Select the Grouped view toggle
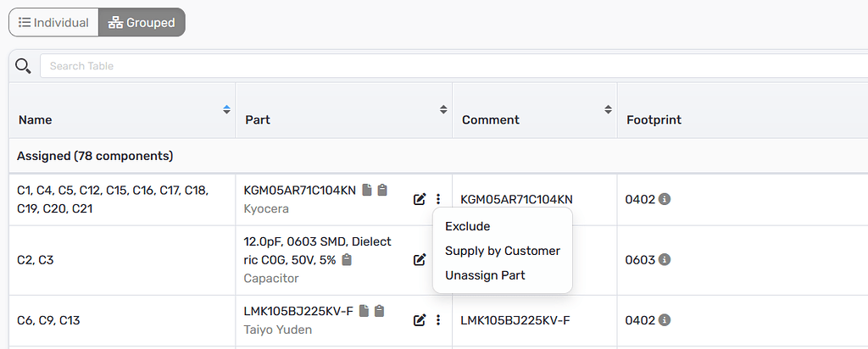Image resolution: width=868 pixels, height=349 pixels. point(142,23)
